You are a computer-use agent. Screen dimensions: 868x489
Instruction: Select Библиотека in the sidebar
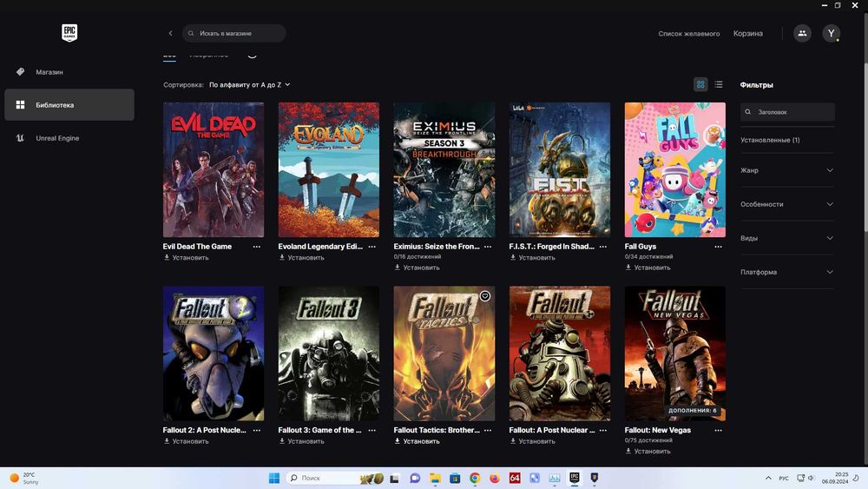click(x=69, y=105)
